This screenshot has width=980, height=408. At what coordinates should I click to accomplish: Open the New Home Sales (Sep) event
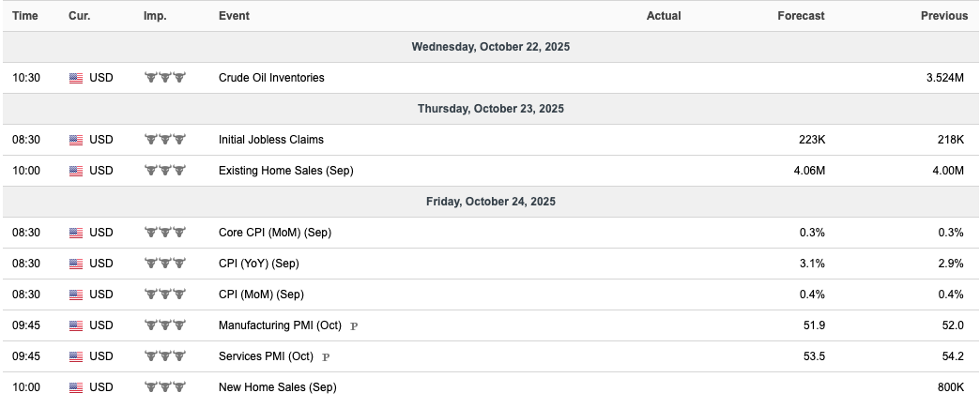(278, 386)
